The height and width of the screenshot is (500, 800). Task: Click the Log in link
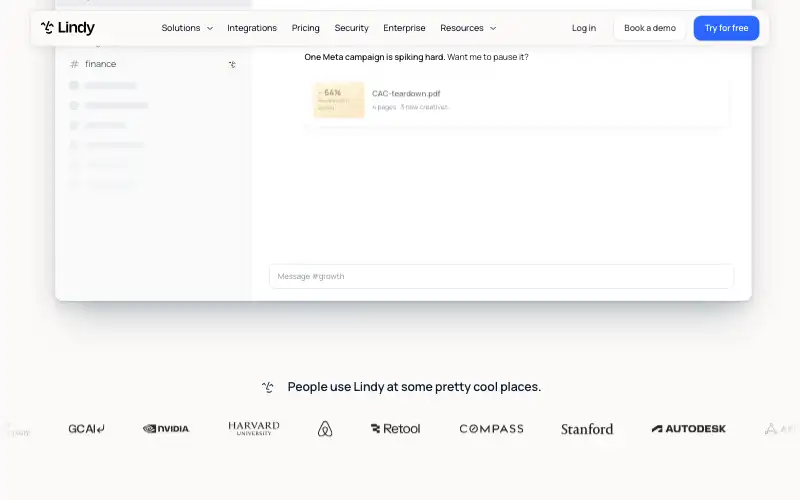coord(584,28)
